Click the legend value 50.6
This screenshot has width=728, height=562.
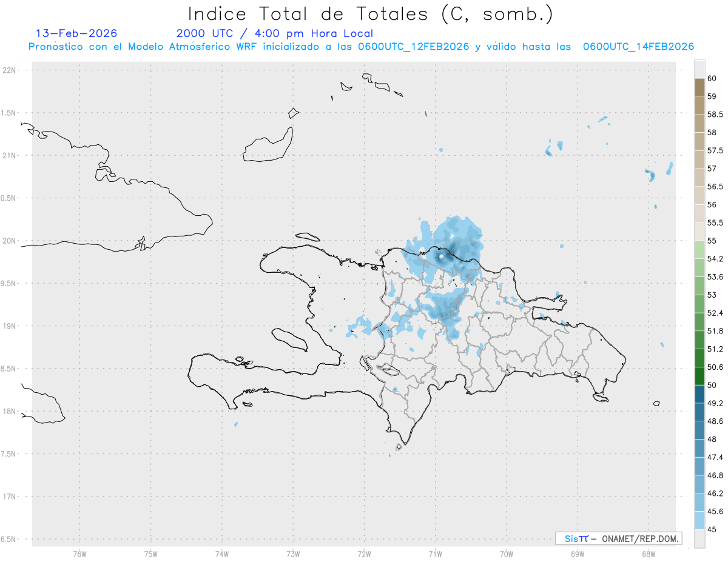coord(716,367)
